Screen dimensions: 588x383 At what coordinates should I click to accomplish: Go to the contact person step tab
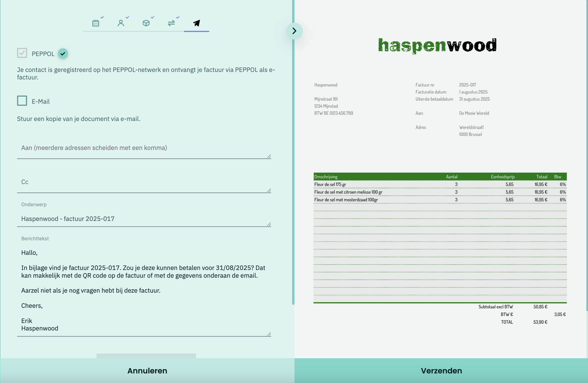coord(121,23)
